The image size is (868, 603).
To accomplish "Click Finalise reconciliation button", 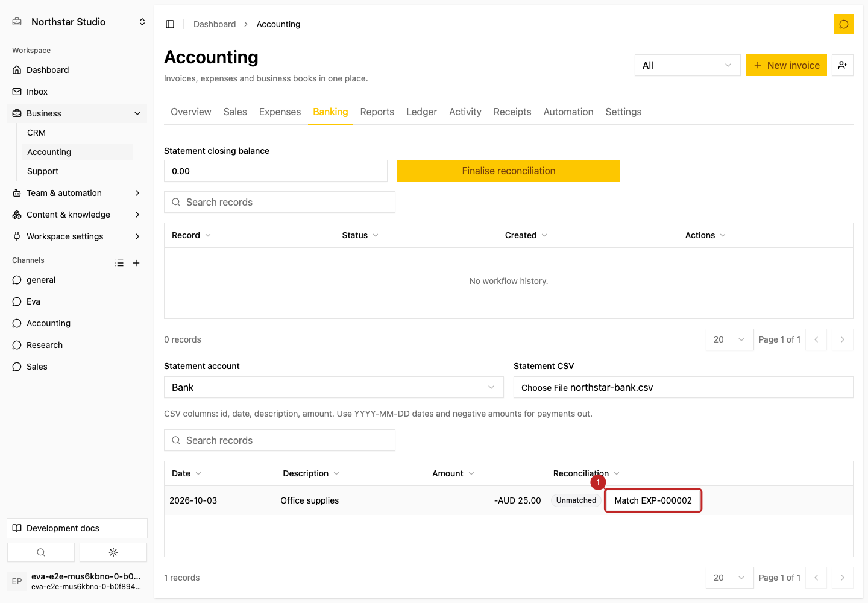I will point(509,171).
